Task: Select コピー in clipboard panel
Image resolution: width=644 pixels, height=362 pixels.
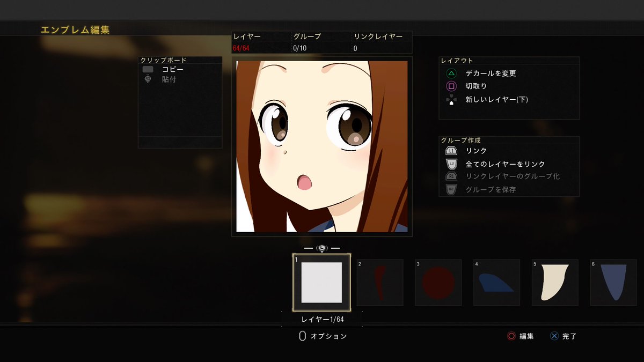Action: (x=172, y=69)
